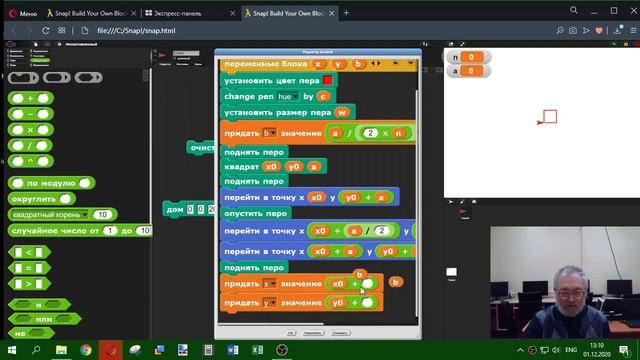Screen dimensions: 640x360
Task: Select the округлить block
Action: 42,199
